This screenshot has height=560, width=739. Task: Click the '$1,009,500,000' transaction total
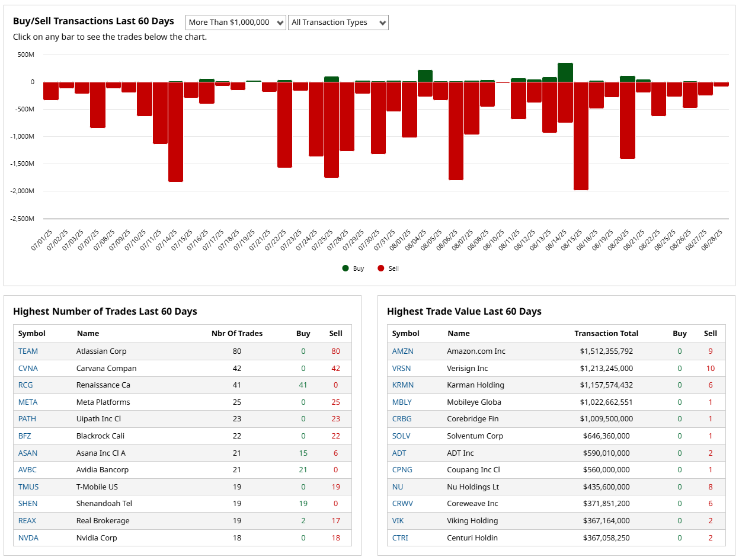pyautogui.click(x=606, y=419)
